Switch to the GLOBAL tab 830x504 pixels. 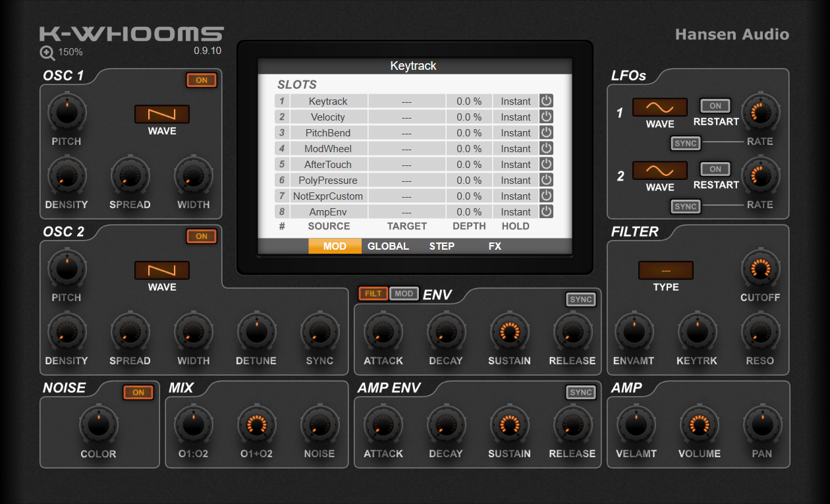pos(388,246)
